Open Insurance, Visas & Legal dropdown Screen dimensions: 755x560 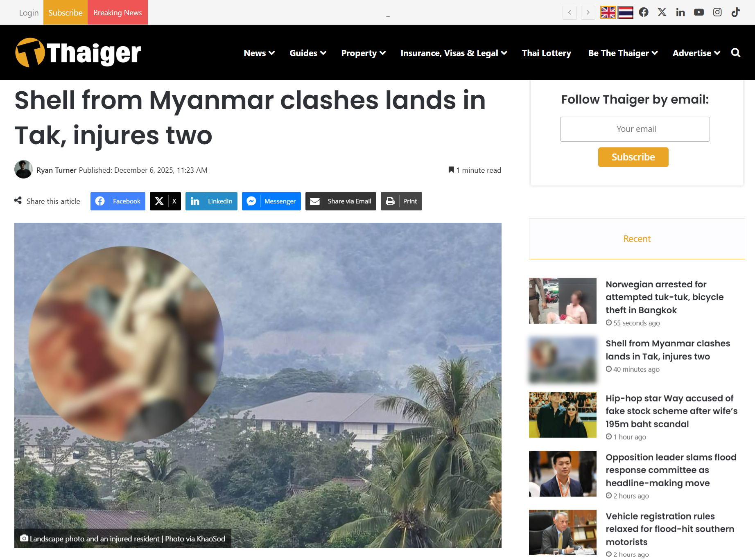pyautogui.click(x=454, y=53)
